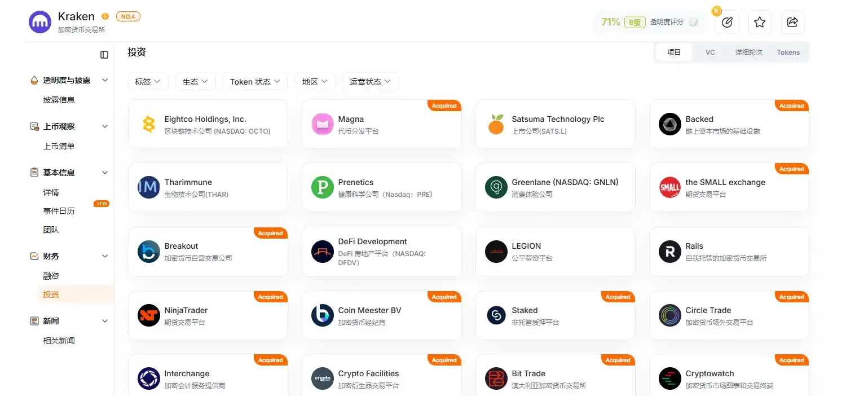Select the 详细轮次 tab
868x396 pixels.
(748, 52)
